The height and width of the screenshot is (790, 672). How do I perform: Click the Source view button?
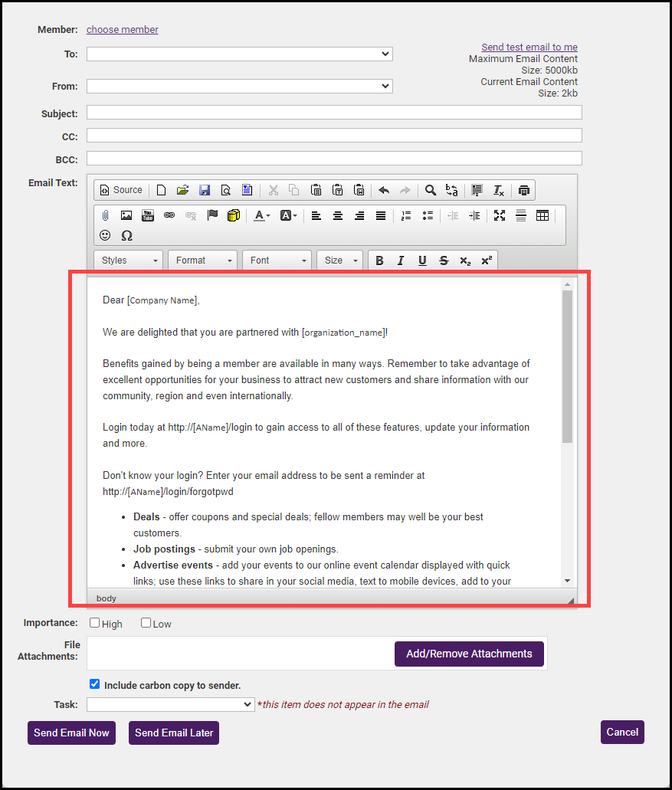121,190
